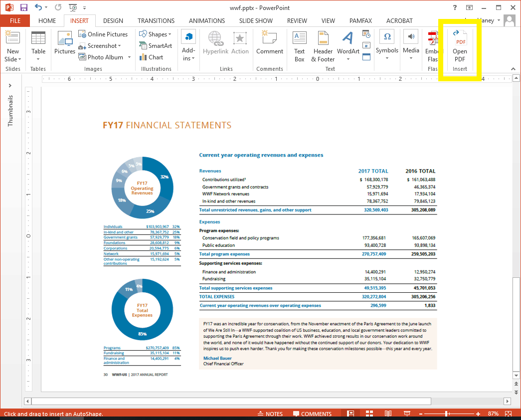Go to SLIDE SHOW tab
This screenshot has height=420, width=521.
pos(256,20)
